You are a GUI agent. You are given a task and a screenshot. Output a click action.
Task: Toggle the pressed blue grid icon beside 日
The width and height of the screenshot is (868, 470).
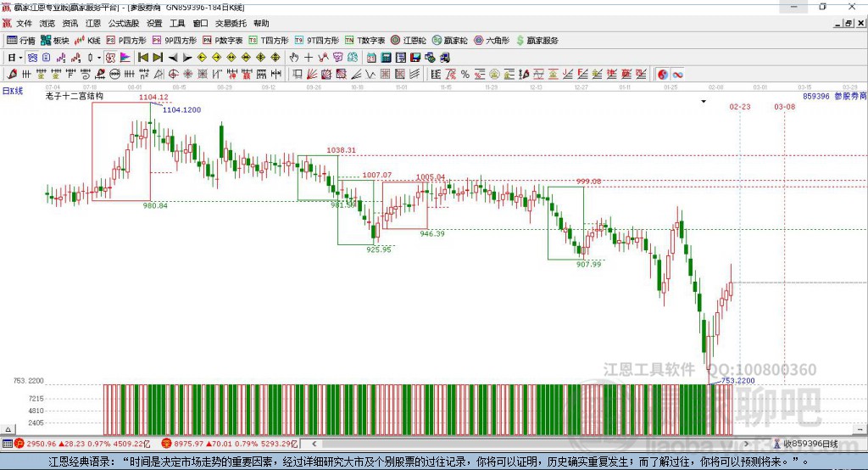pos(33,58)
